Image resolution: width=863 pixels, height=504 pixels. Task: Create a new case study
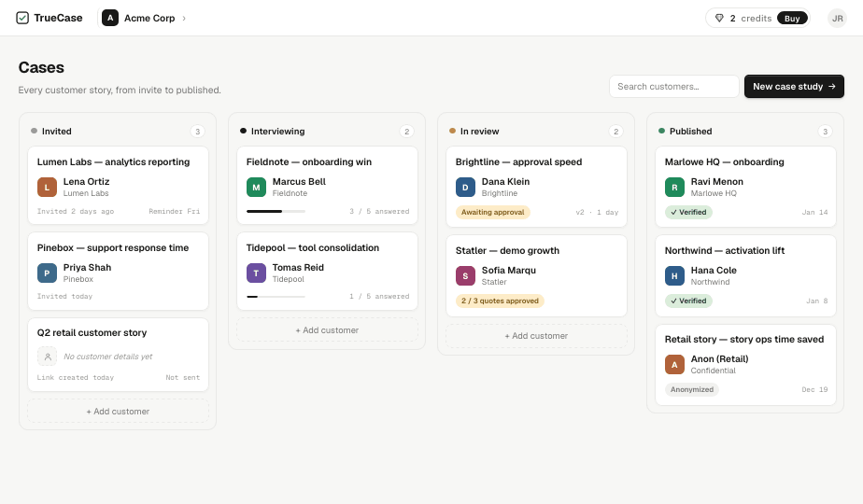click(x=794, y=87)
